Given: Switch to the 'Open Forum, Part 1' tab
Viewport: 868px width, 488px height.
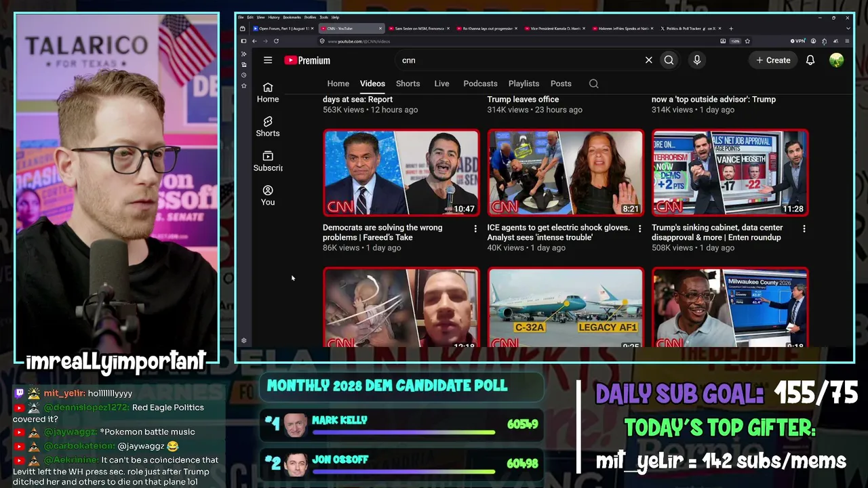Looking at the screenshot, I should point(282,28).
